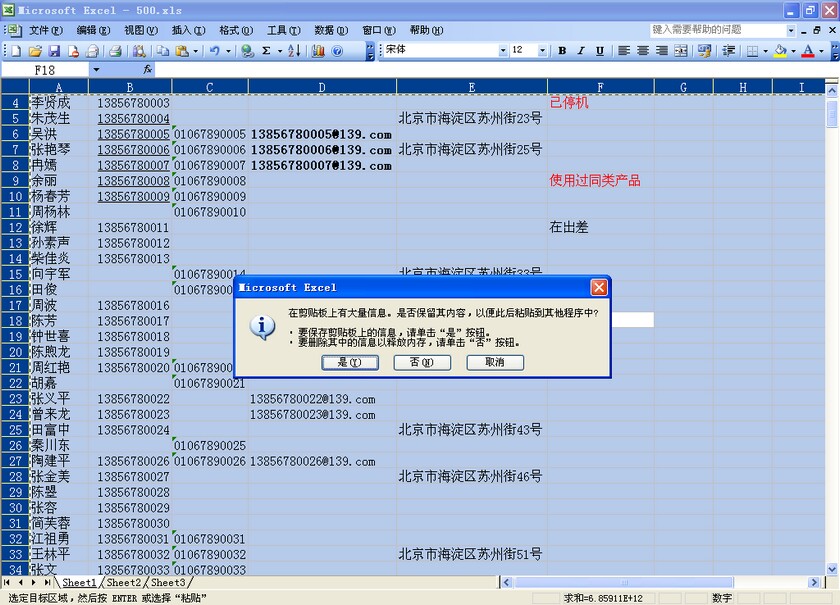Screen dimensions: 840x605
Task: Select row header 25
Action: (x=15, y=430)
